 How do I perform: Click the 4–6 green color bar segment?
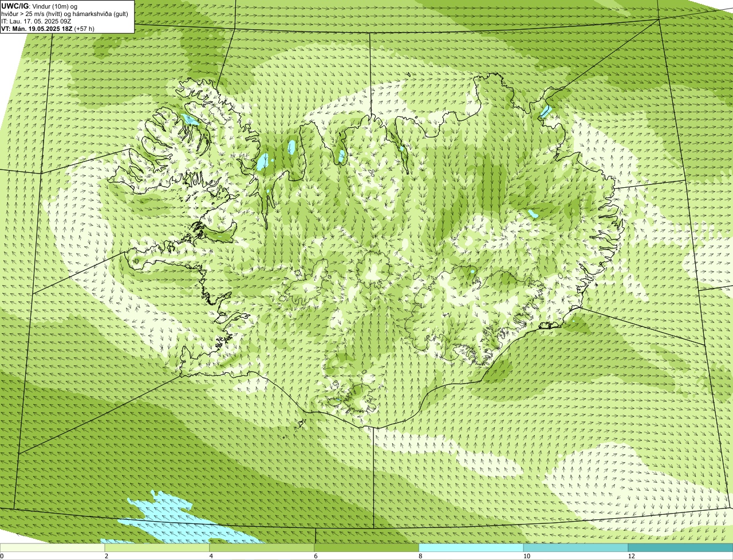tap(262, 547)
